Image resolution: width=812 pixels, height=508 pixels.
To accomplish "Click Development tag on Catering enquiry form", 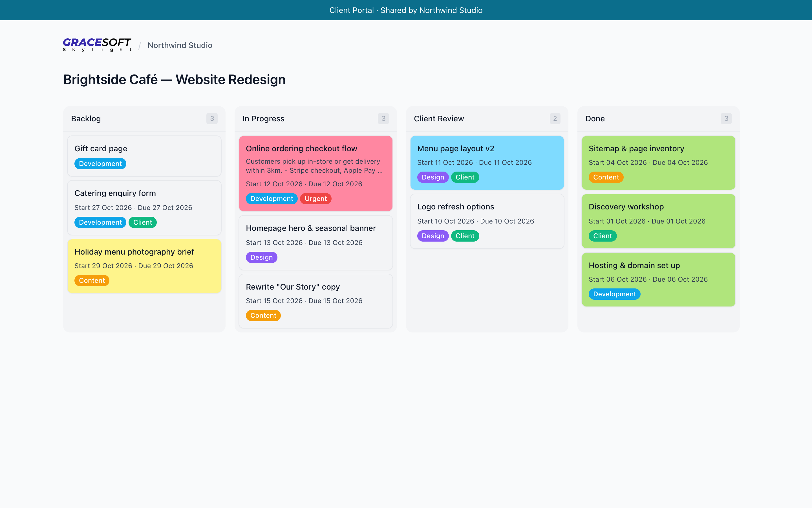I will pyautogui.click(x=100, y=222).
